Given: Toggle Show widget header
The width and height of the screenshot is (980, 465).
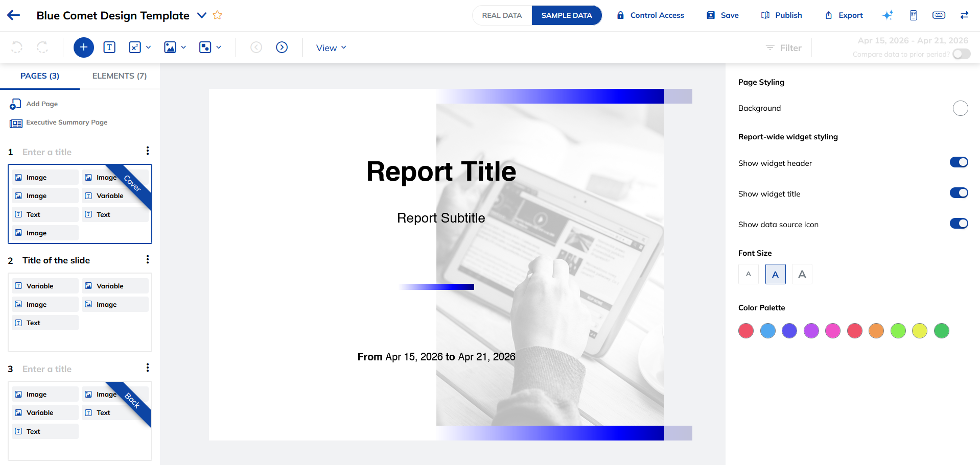Looking at the screenshot, I should point(959,162).
